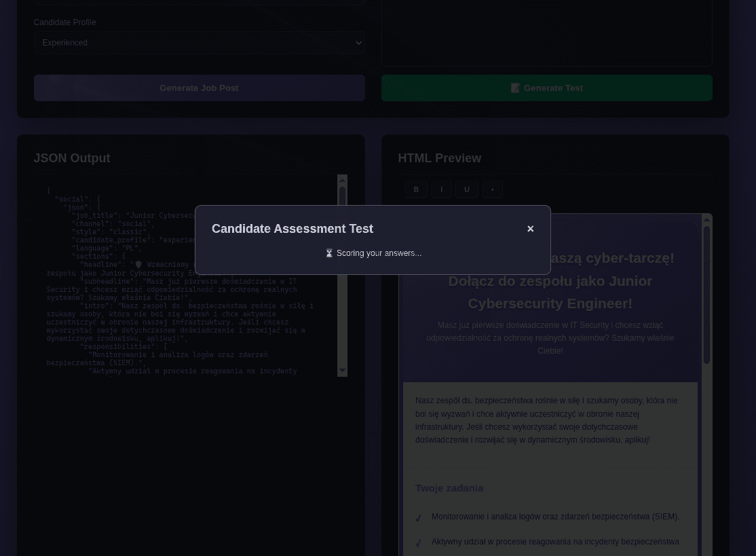The image size is (756, 556).
Task: Close the Candidate Assessment Test dialog
Action: click(x=531, y=229)
